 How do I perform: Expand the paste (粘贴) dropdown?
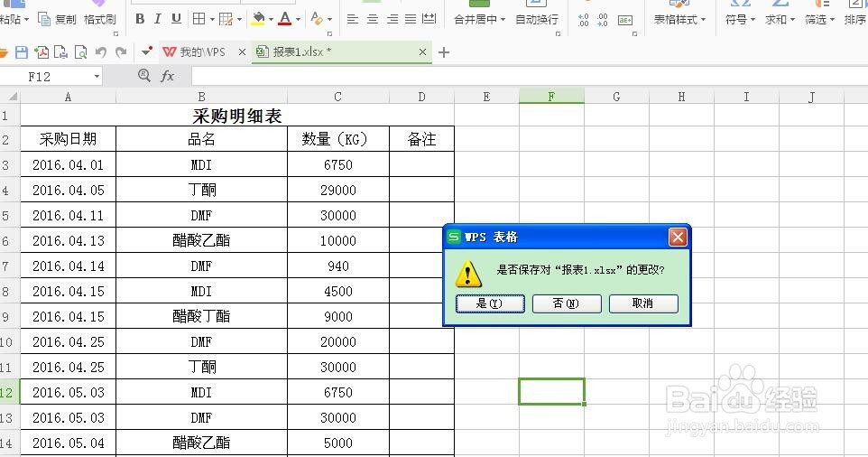coord(26,20)
